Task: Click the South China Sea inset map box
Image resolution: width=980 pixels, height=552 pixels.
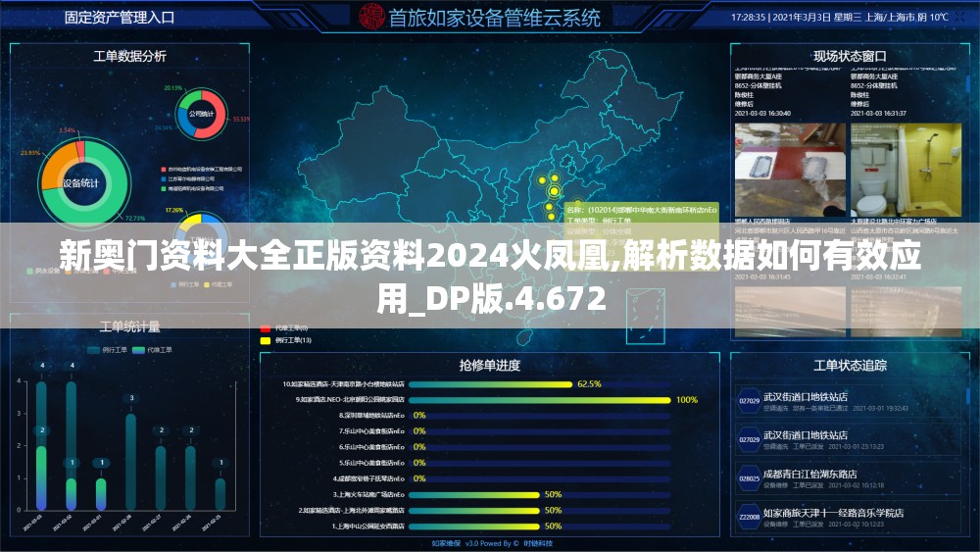Action: coord(645,316)
